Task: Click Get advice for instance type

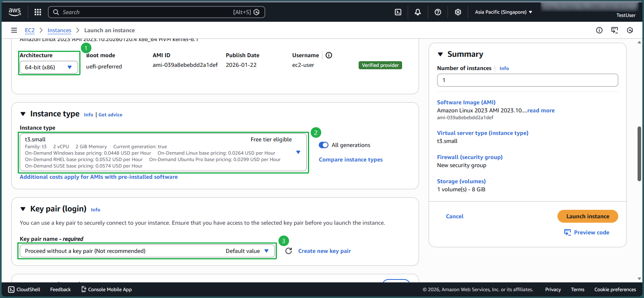Action: [110, 115]
